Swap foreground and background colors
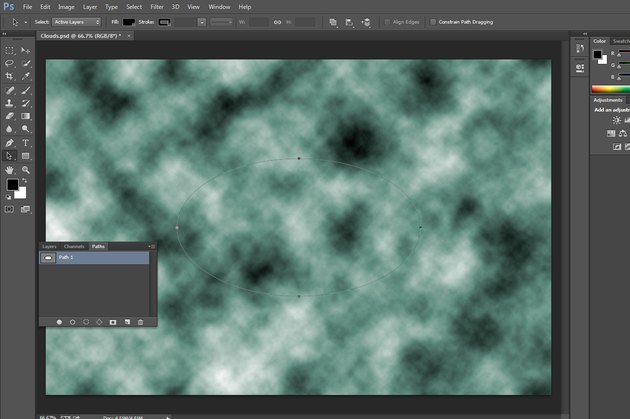 (25, 181)
